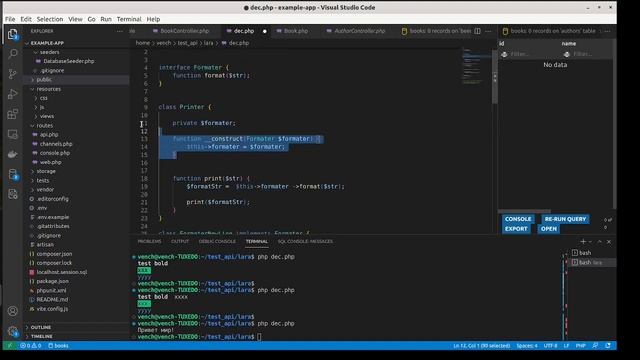Open the Help menu
Screen dimensions: 640x360
point(153,19)
